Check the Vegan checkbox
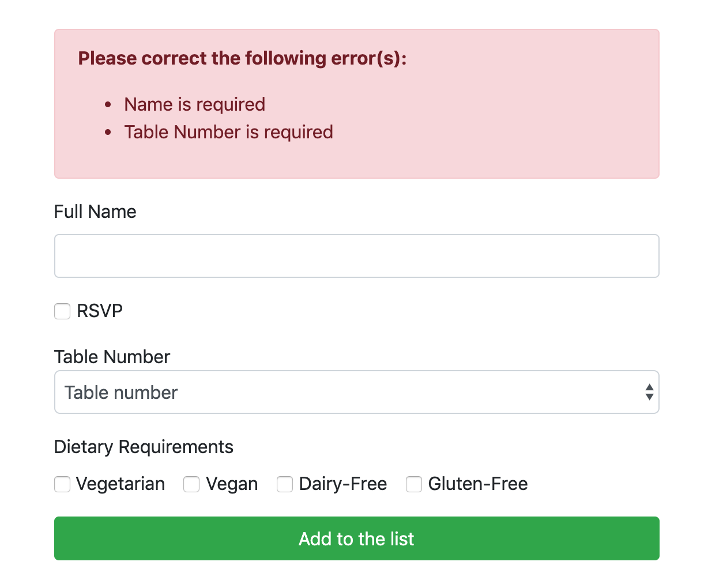The image size is (723, 588). (191, 484)
